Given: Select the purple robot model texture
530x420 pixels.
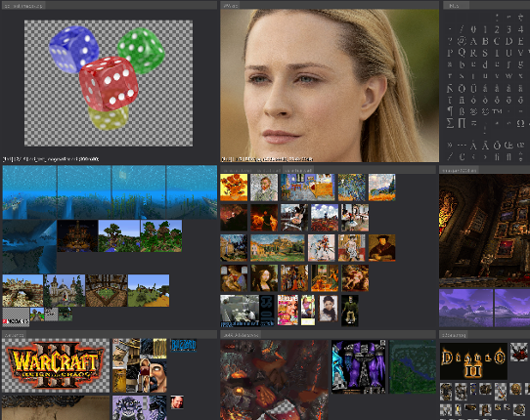Looking at the screenshot, I should [359, 366].
